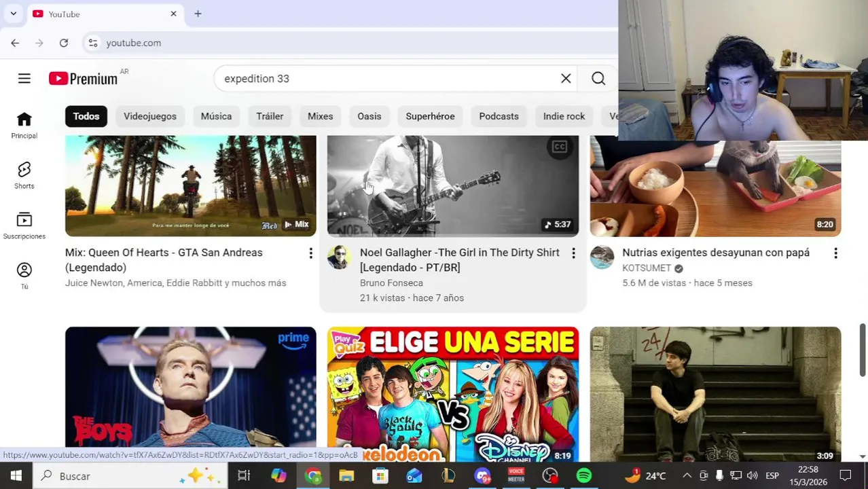868x489 pixels.
Task: Open the thumbnail of man sitting on stairs
Action: [x=715, y=394]
